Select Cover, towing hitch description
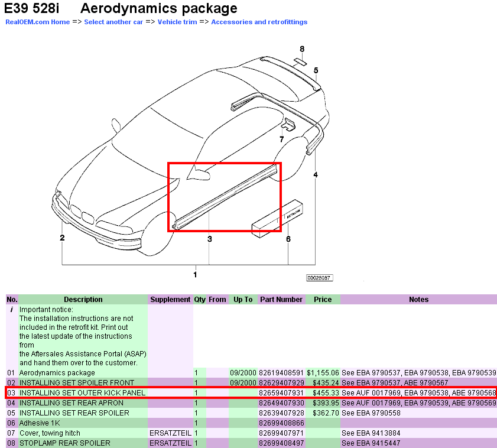 click(50, 433)
